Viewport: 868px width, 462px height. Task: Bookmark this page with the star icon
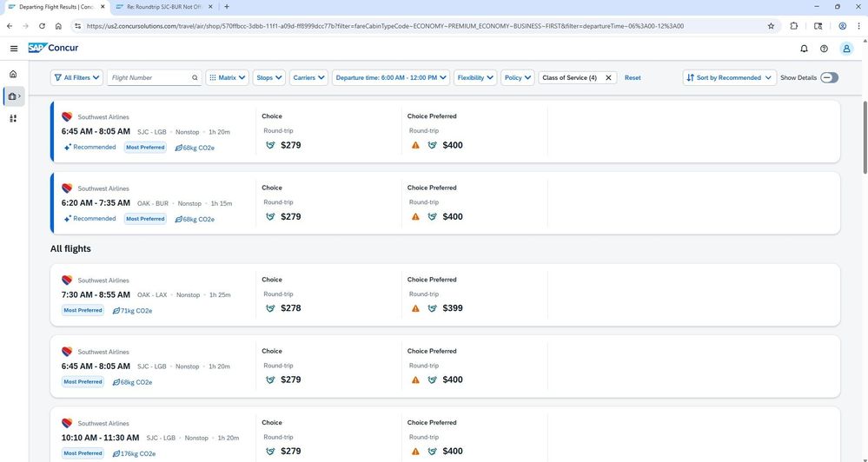[771, 26]
